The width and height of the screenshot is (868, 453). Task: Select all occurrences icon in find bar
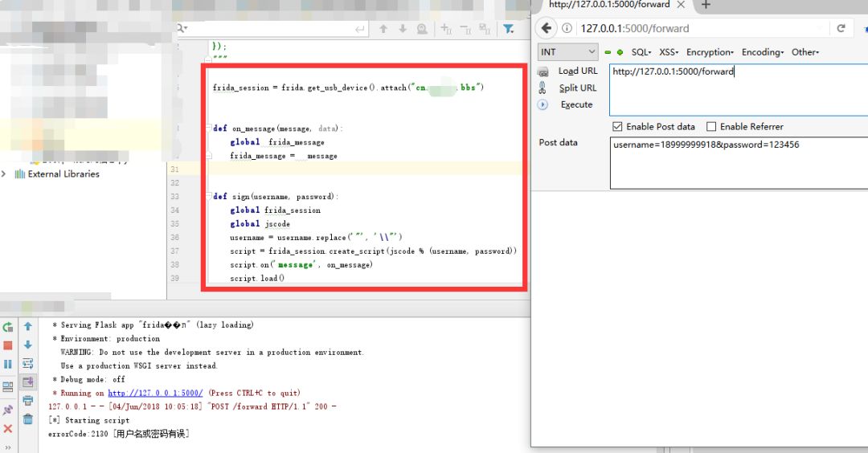click(485, 29)
